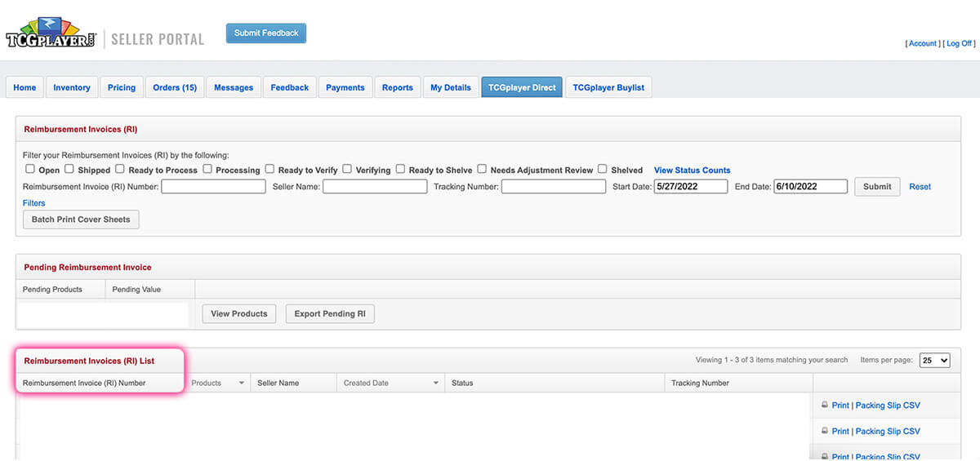Go to the My Details tab
This screenshot has height=461, width=980.
point(451,87)
